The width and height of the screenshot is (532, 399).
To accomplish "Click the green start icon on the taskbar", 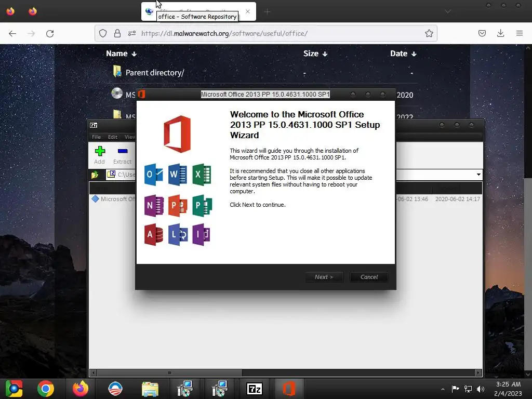I will tap(14, 389).
